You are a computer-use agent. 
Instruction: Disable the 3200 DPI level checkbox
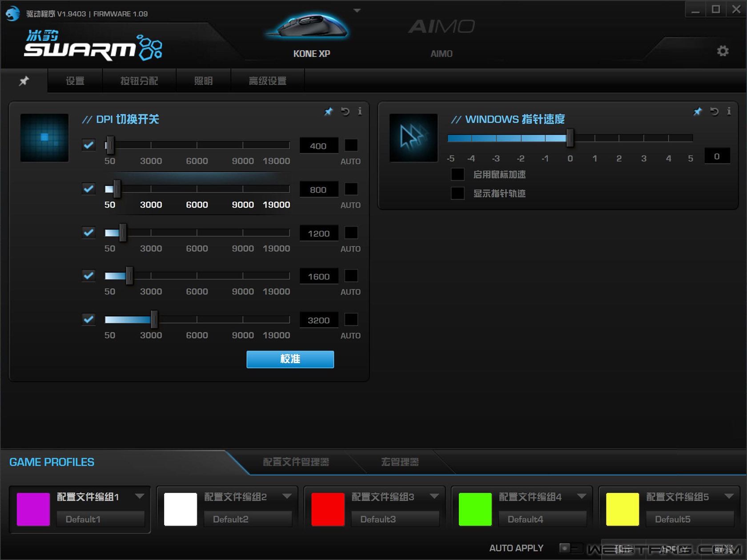pos(88,319)
